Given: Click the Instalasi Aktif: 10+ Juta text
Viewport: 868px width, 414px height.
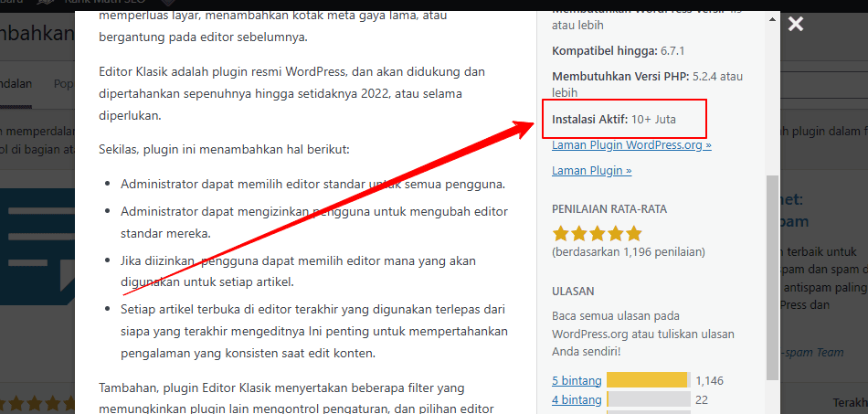Looking at the screenshot, I should click(x=614, y=120).
